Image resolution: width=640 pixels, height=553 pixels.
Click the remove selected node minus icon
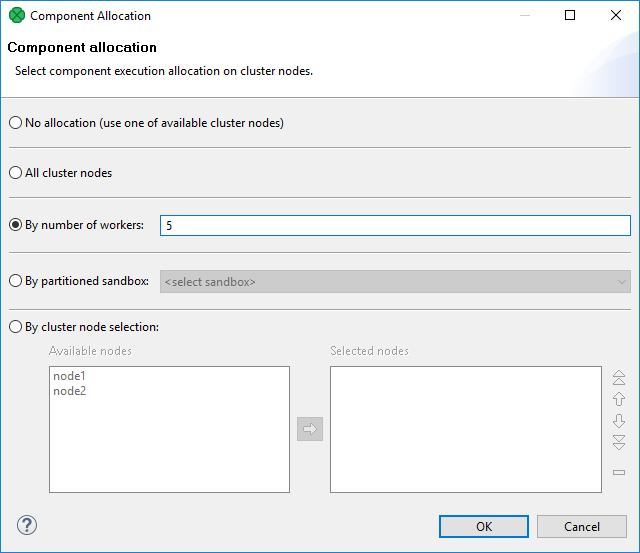point(619,472)
